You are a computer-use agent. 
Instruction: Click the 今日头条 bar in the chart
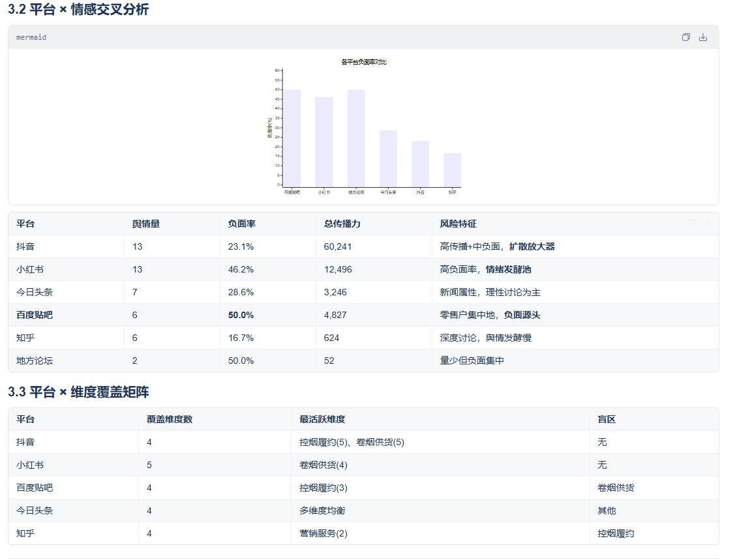tap(388, 159)
